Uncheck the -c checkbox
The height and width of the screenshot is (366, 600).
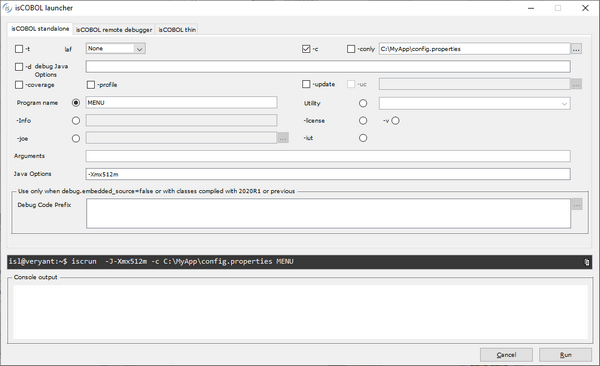(306, 49)
